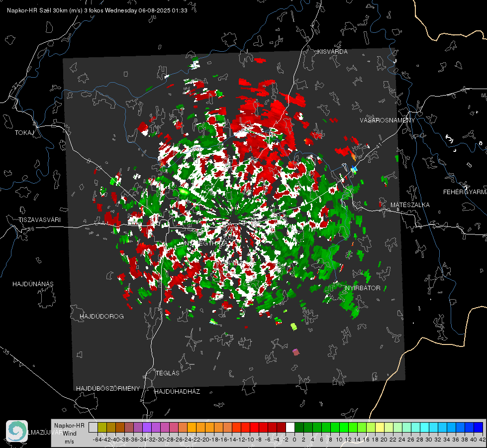Pick the dark blue swatch at the legend end
The height and width of the screenshot is (448, 487).
(479, 428)
